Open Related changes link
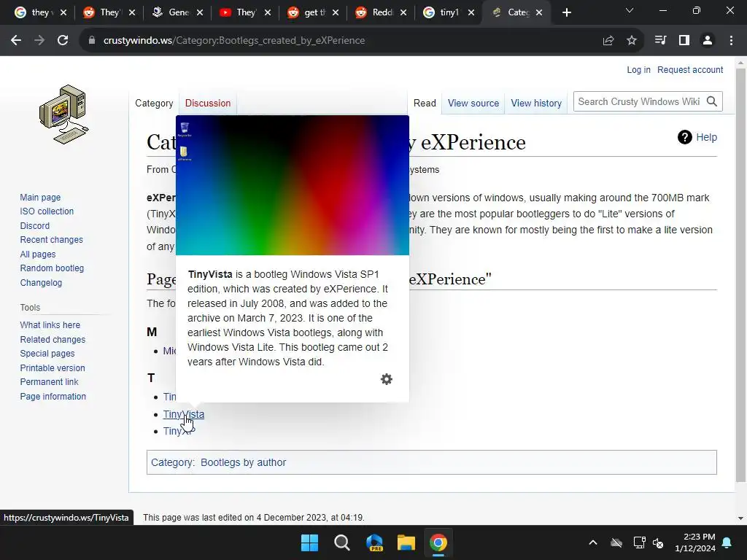This screenshot has height=560, width=747. [x=53, y=340]
